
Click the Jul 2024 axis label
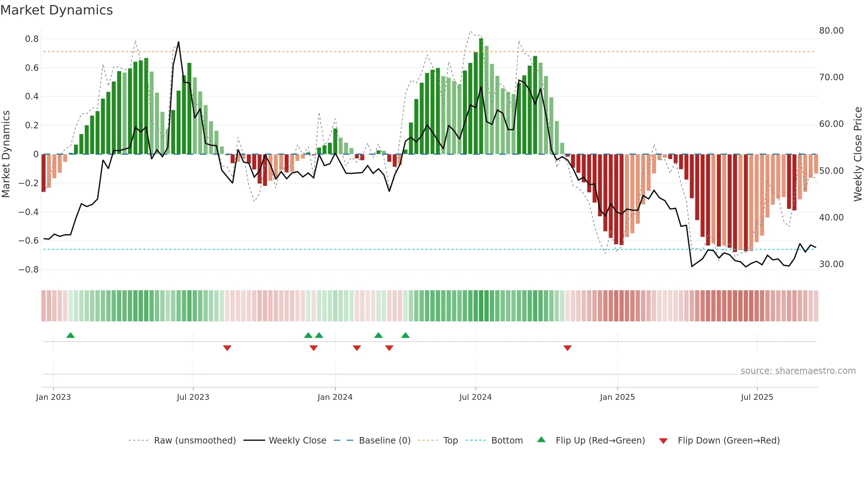point(476,397)
